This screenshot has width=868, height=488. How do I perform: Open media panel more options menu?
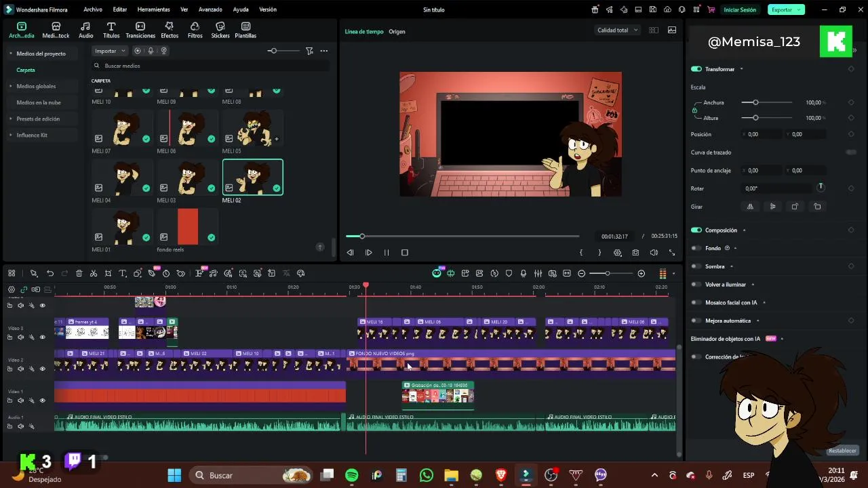pos(324,51)
